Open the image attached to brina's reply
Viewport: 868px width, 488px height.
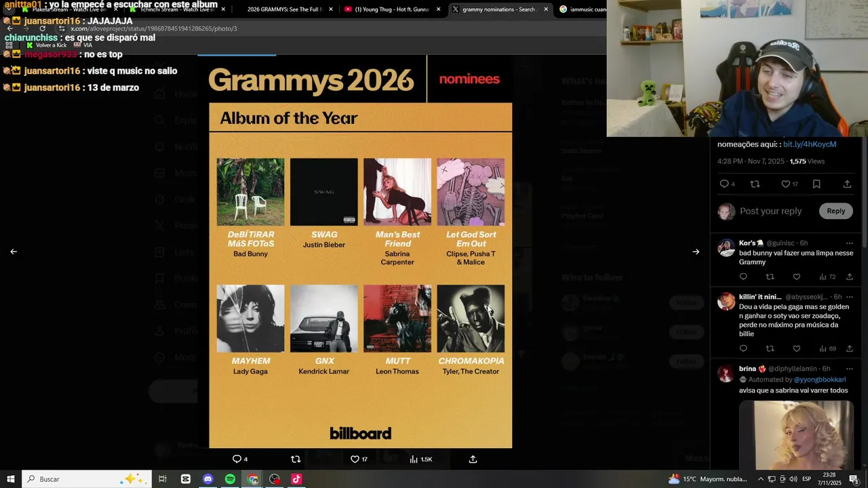pyautogui.click(x=796, y=434)
